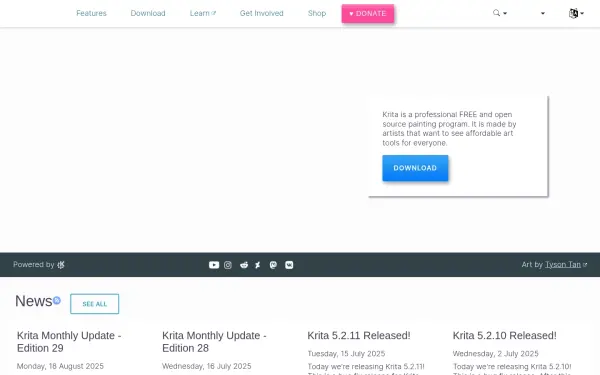Click the date Wednesday, 2 July 2025
Screen dimensions: 600x375
496,354
